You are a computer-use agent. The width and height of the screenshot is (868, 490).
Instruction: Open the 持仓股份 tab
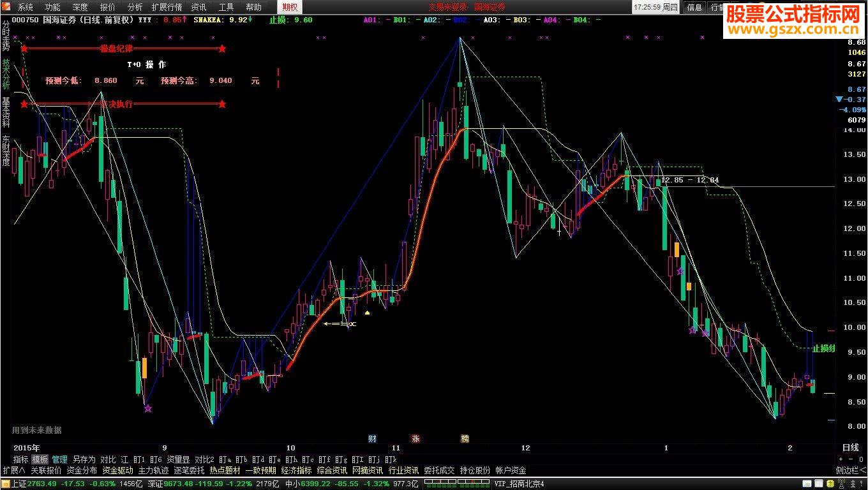coord(475,470)
